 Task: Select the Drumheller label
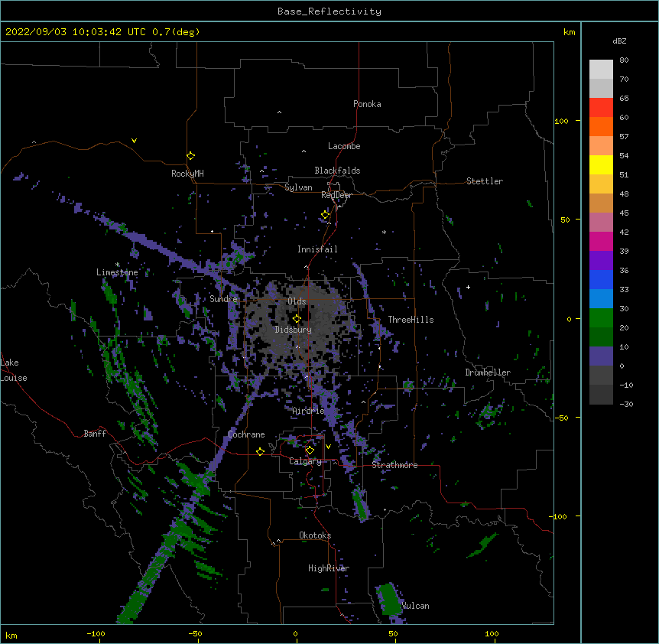(x=488, y=372)
